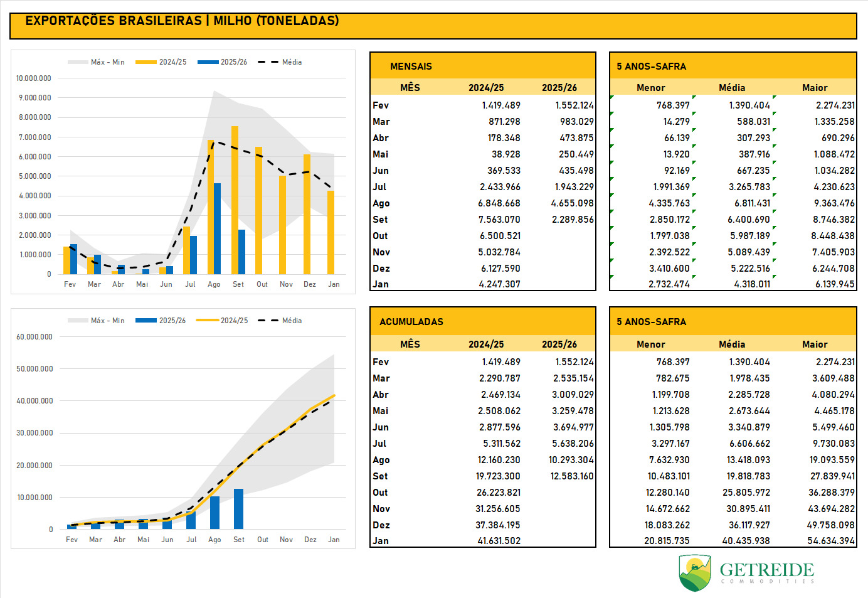
Task: Click the value "4.655.098" for Ago 2025/26
Action: [x=572, y=203]
